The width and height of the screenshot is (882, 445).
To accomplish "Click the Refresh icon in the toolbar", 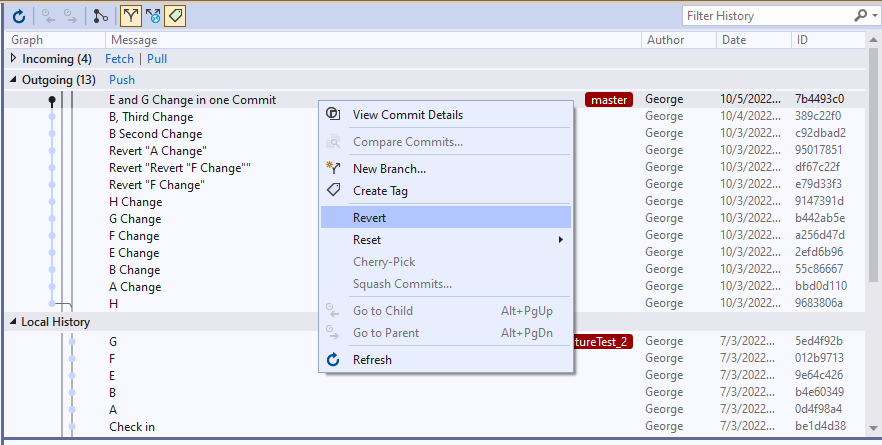I will pyautogui.click(x=19, y=16).
